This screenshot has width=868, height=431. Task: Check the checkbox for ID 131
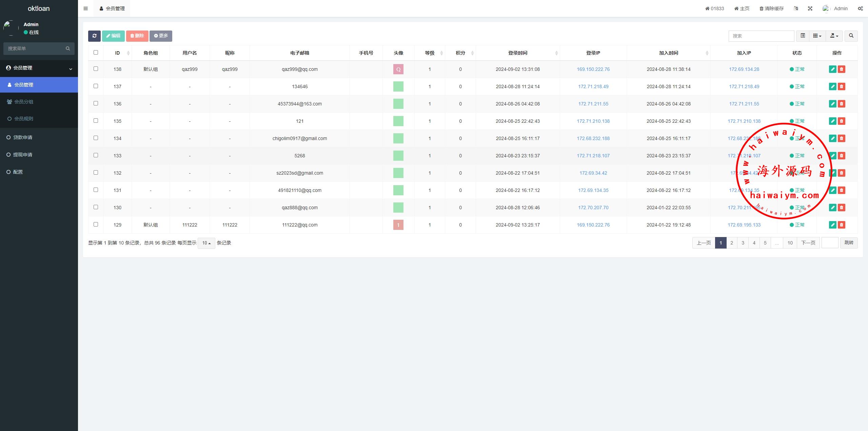(96, 190)
